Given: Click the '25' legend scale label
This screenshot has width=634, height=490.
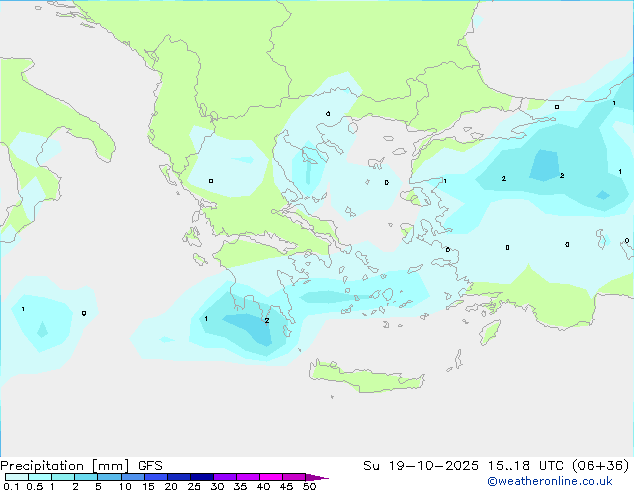Looking at the screenshot, I should click(194, 486).
